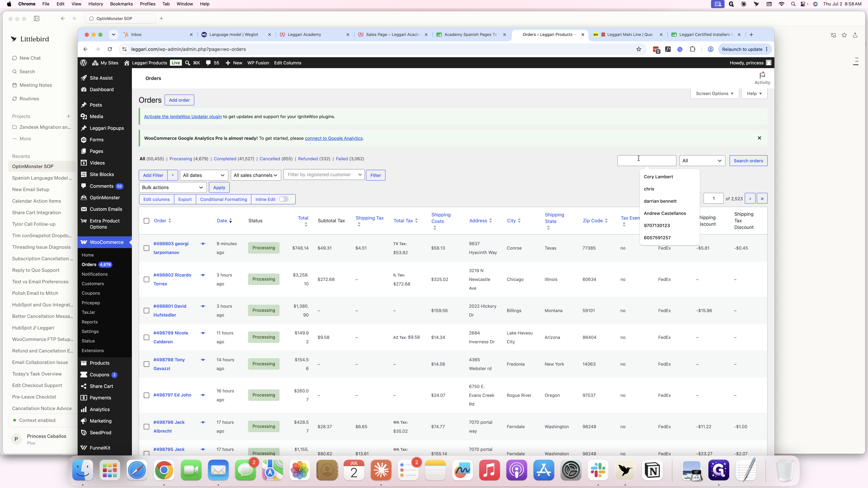Viewport: 868px width, 488px height.
Task: Dismiss the Google Analytics Pro notice
Action: coord(759,138)
